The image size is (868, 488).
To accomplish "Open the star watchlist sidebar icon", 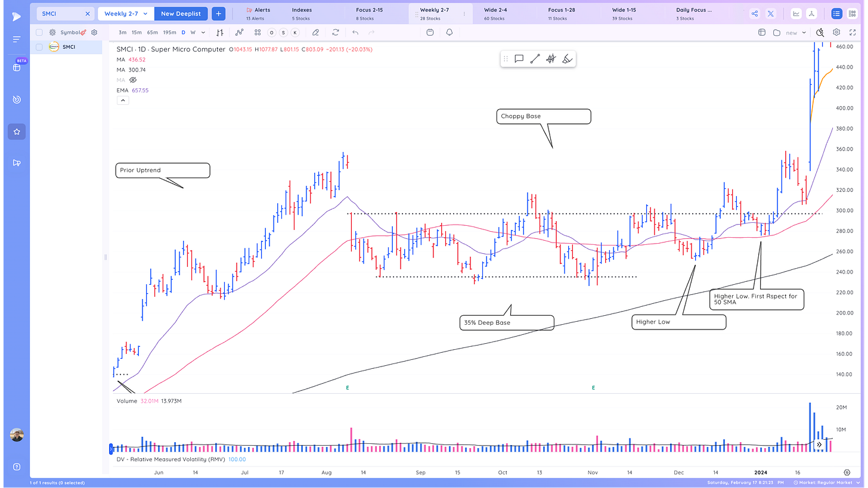I will 16,131.
